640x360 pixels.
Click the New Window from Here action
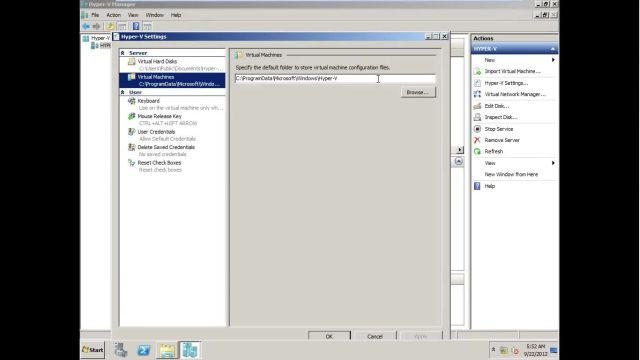[511, 174]
